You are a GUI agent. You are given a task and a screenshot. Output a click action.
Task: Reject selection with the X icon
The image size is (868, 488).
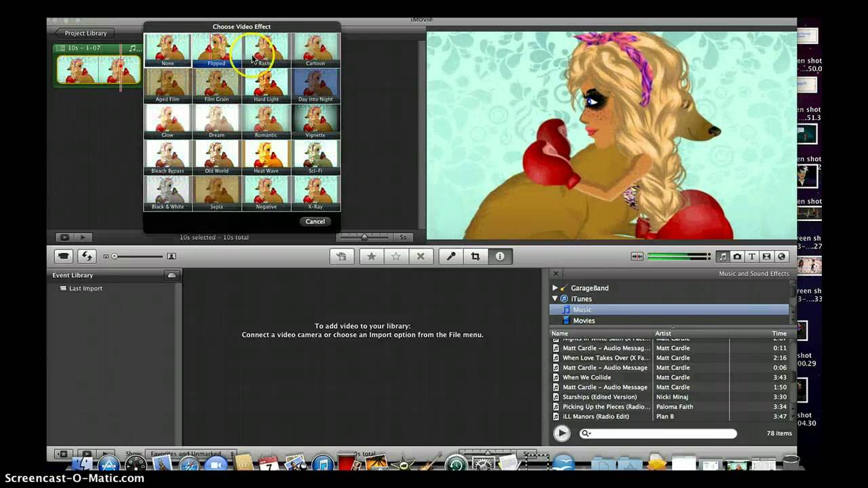tap(420, 256)
